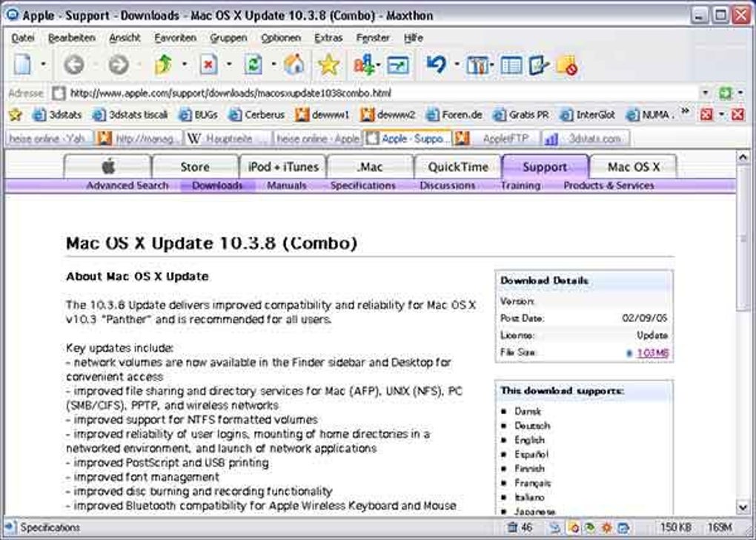Open the QuickTime navigation tab
This screenshot has height=540, width=756.
(458, 166)
